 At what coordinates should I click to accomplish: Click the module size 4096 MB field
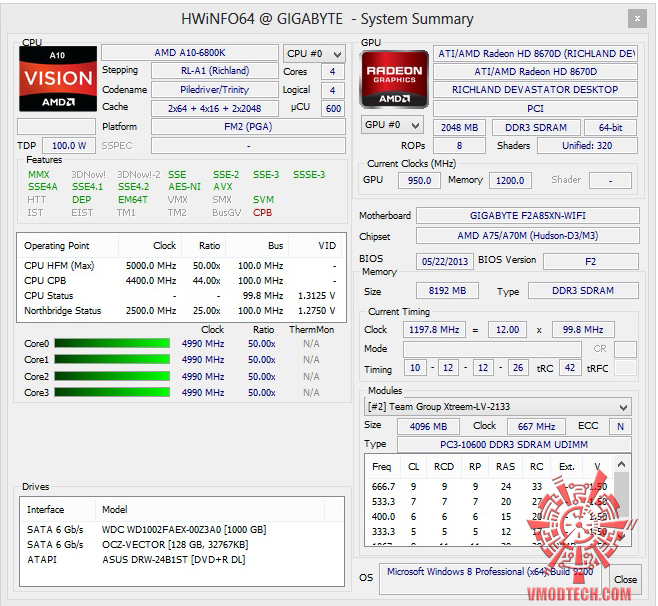[428, 426]
